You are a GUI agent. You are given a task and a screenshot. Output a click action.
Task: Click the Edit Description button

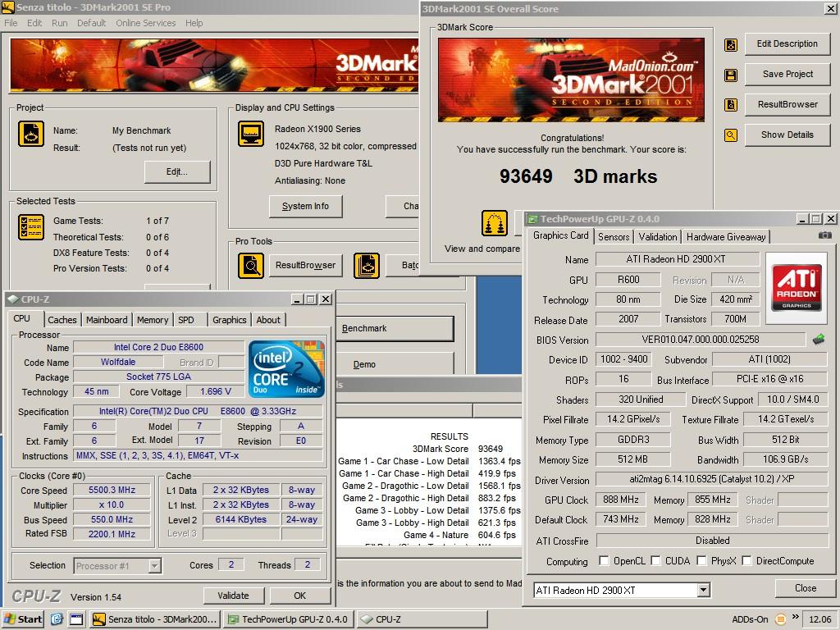pyautogui.click(x=787, y=44)
